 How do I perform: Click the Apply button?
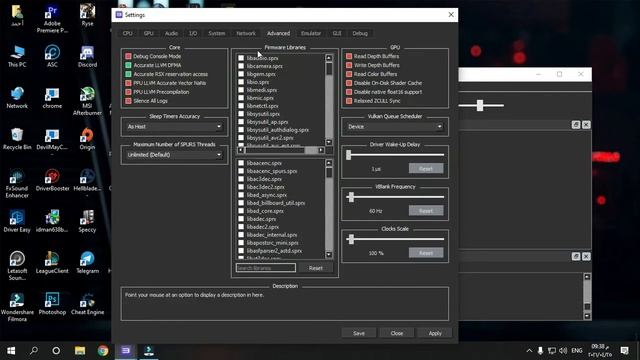click(x=435, y=333)
